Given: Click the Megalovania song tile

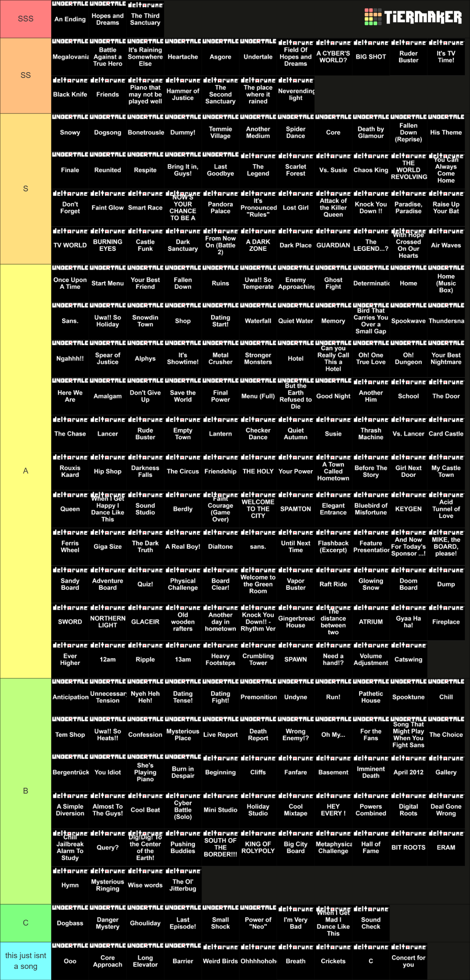Looking at the screenshot, I should coord(70,57).
